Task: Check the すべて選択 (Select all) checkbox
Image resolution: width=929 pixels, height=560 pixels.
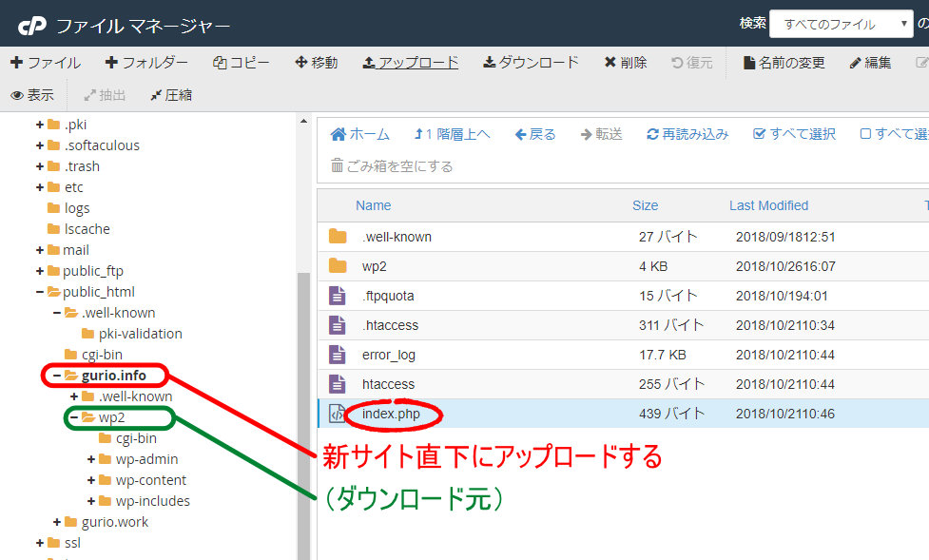Action: click(x=760, y=134)
